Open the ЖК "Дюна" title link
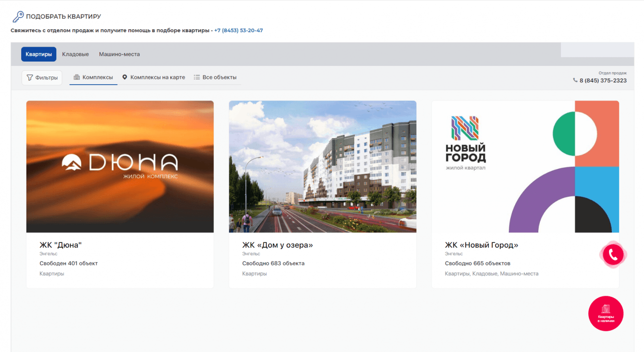 point(61,245)
